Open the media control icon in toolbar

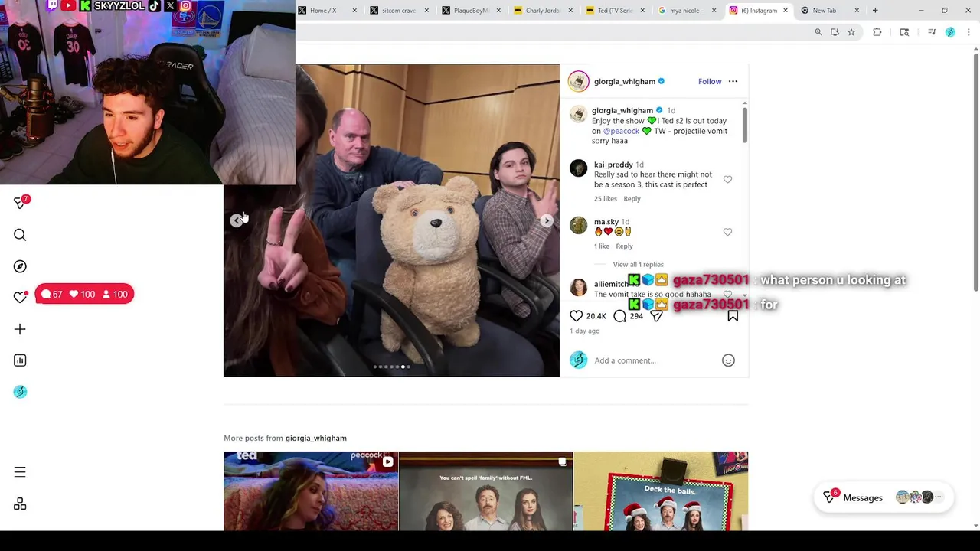click(x=932, y=32)
